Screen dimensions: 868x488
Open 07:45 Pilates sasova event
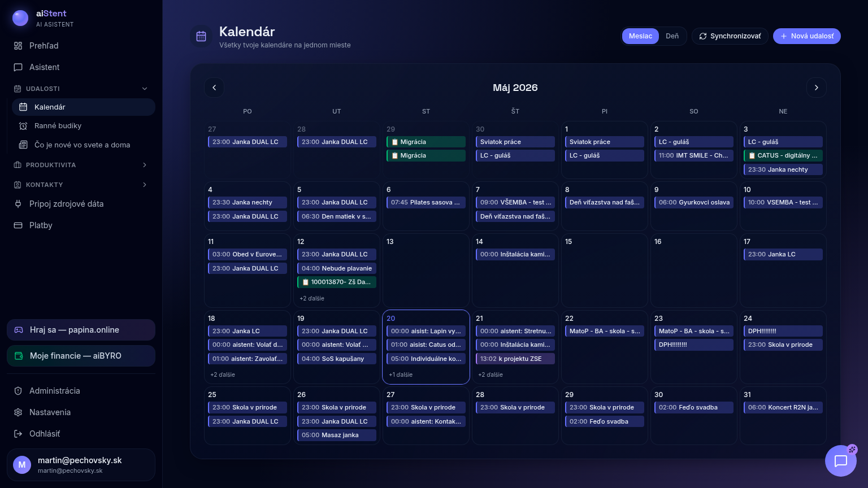[x=426, y=202]
